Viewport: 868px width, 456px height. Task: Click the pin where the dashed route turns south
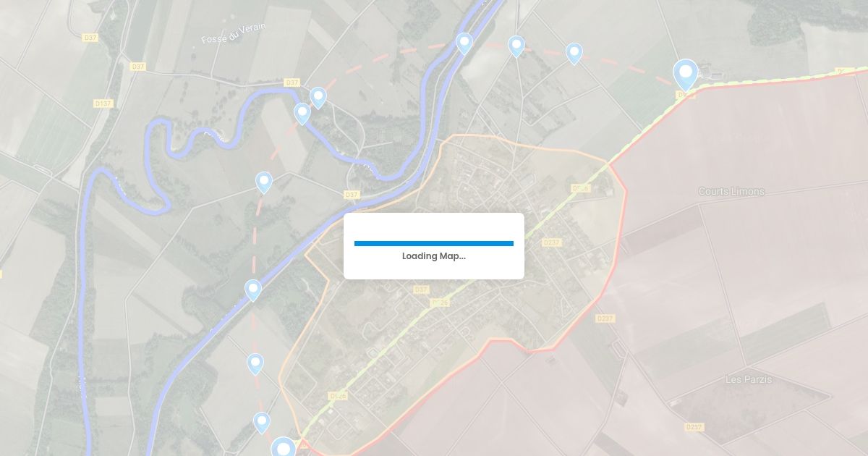point(264,182)
